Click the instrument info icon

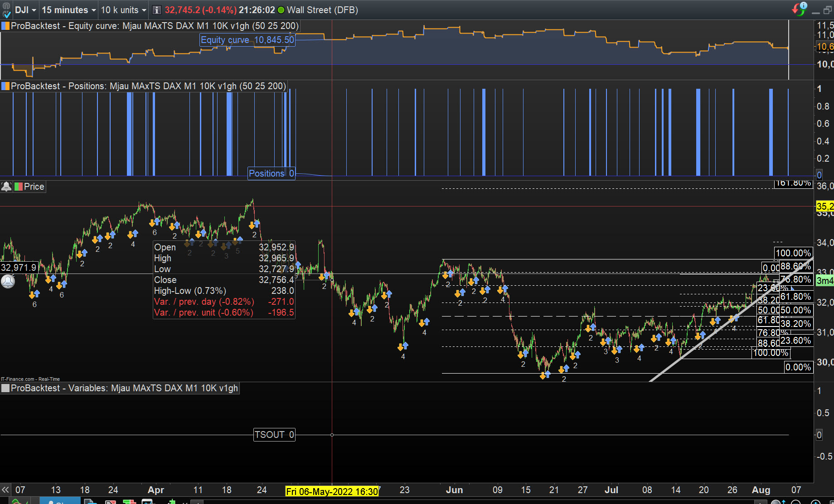click(x=156, y=10)
